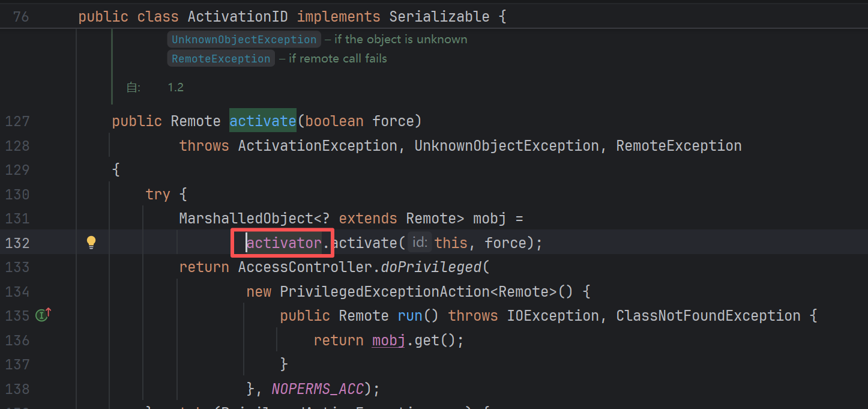
Task: Click the activator field on line 132
Action: pyautogui.click(x=284, y=243)
